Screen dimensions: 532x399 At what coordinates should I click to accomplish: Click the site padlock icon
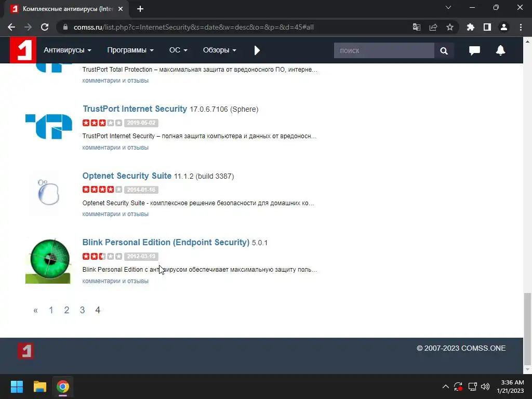click(65, 27)
